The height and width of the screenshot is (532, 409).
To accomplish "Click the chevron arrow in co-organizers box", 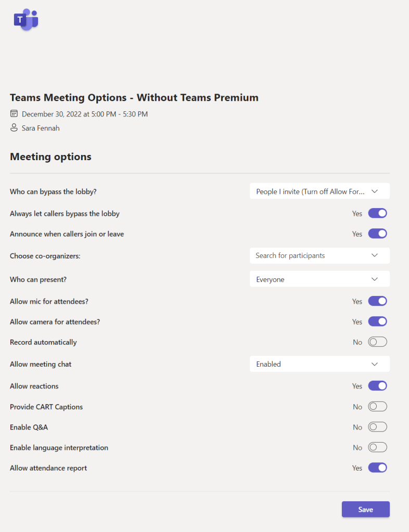I will (x=375, y=255).
